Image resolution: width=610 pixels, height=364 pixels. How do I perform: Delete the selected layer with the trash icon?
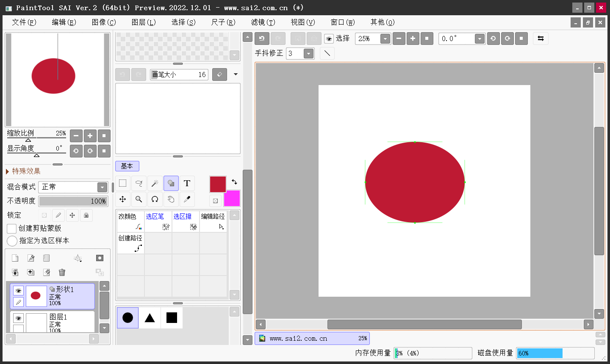(62, 273)
